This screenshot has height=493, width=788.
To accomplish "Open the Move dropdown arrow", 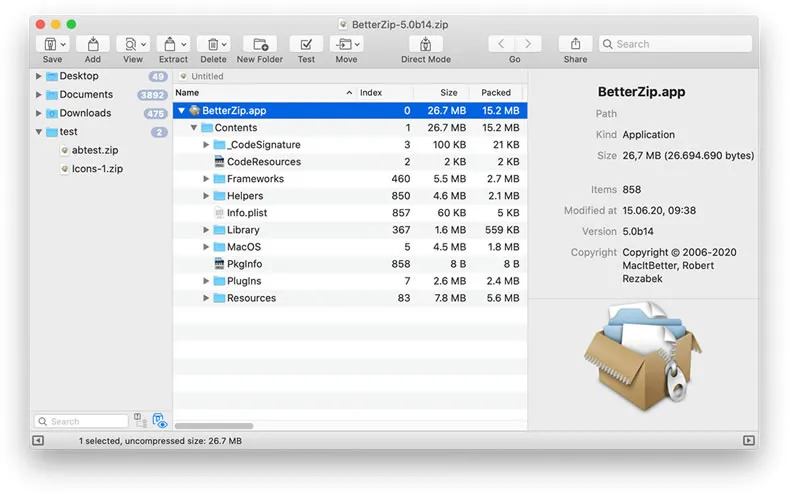I will 357,44.
